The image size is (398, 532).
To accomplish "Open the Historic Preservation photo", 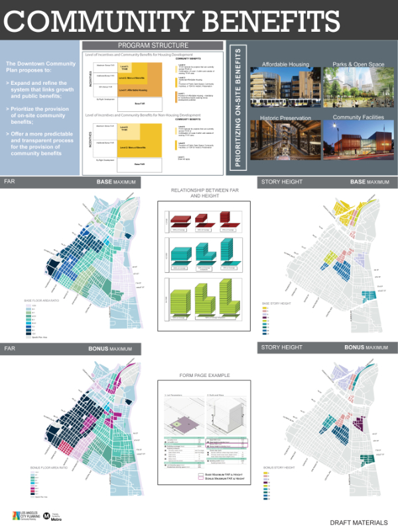I will pyautogui.click(x=285, y=140).
